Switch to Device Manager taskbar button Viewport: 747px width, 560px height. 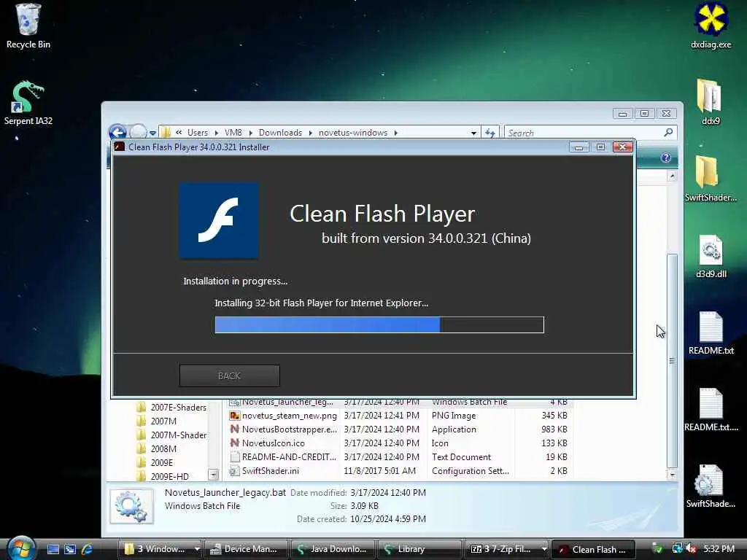point(247,549)
